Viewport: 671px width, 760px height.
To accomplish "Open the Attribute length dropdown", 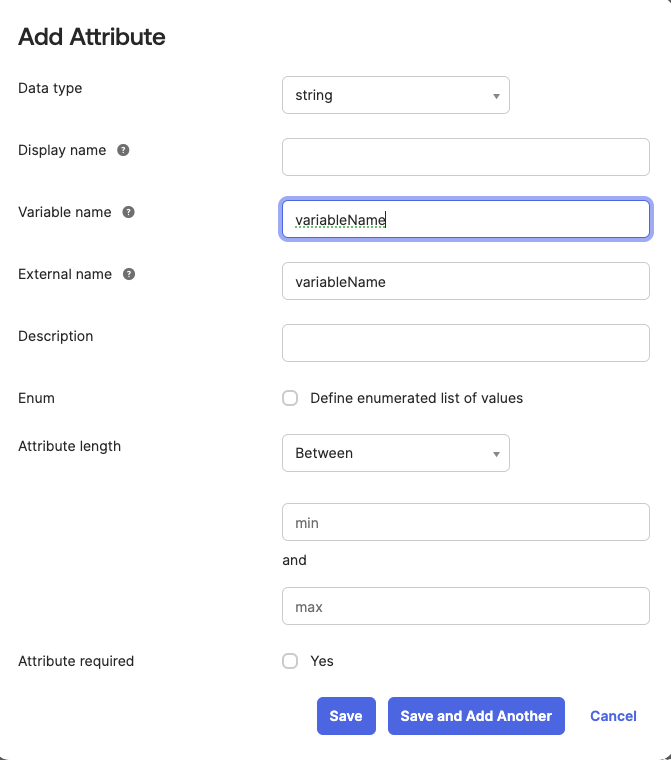I will point(395,453).
